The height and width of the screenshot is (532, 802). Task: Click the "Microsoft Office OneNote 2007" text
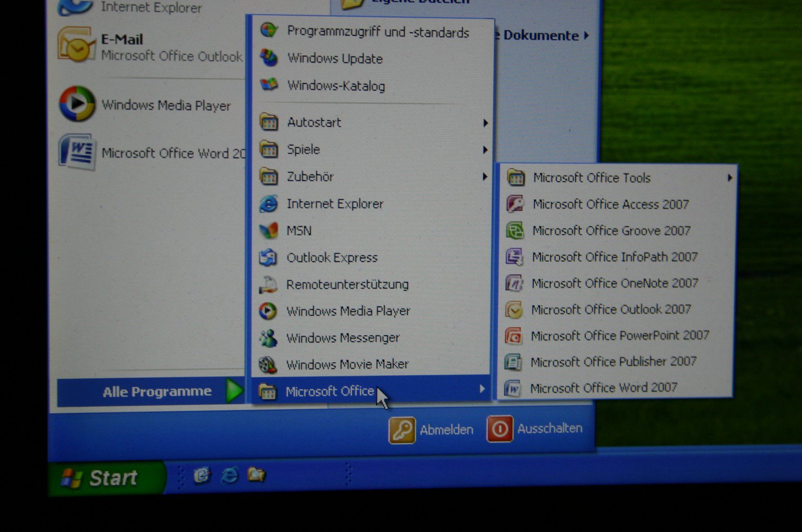coord(615,283)
